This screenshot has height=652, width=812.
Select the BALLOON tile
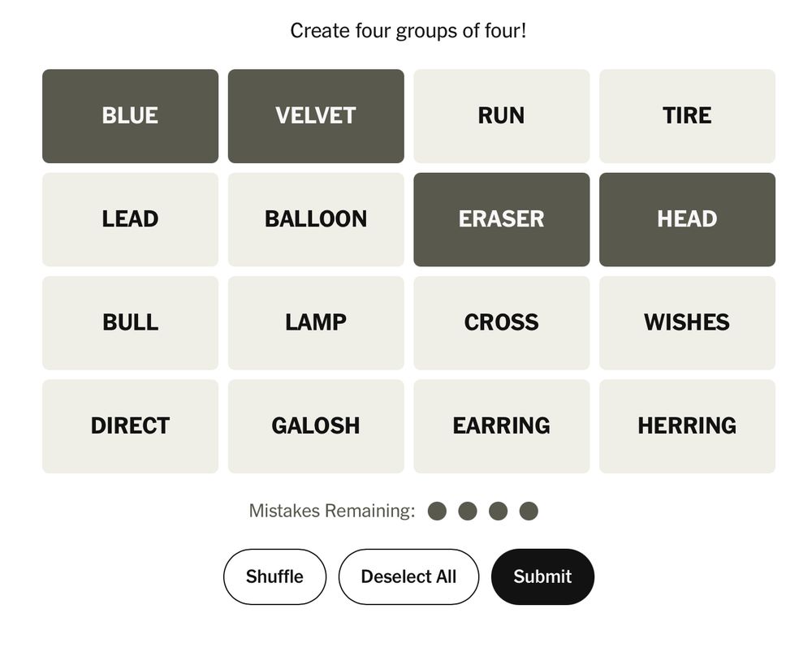click(x=316, y=219)
